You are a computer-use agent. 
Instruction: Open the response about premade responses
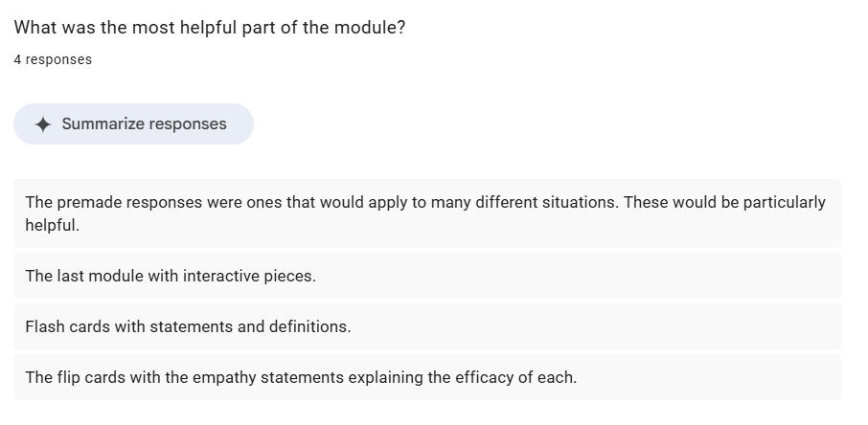click(x=427, y=213)
